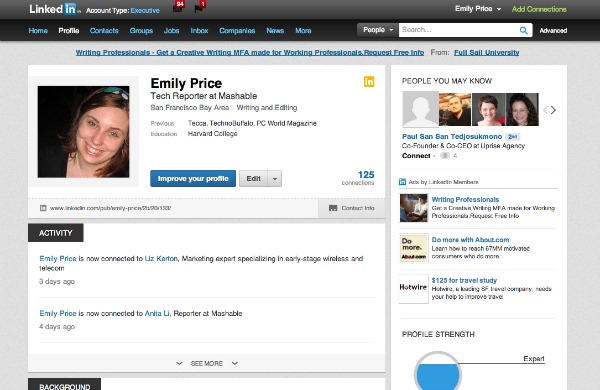Click Emily Price's profile photo
Image resolution: width=600 pixels, height=390 pixels.
point(83,132)
